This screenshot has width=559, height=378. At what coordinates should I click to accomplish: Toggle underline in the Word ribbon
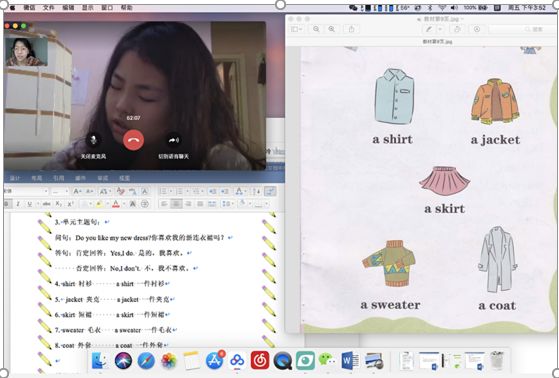click(29, 204)
